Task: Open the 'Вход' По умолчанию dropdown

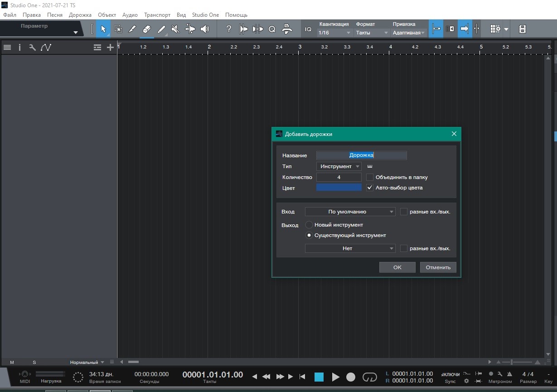Action: (x=350, y=212)
